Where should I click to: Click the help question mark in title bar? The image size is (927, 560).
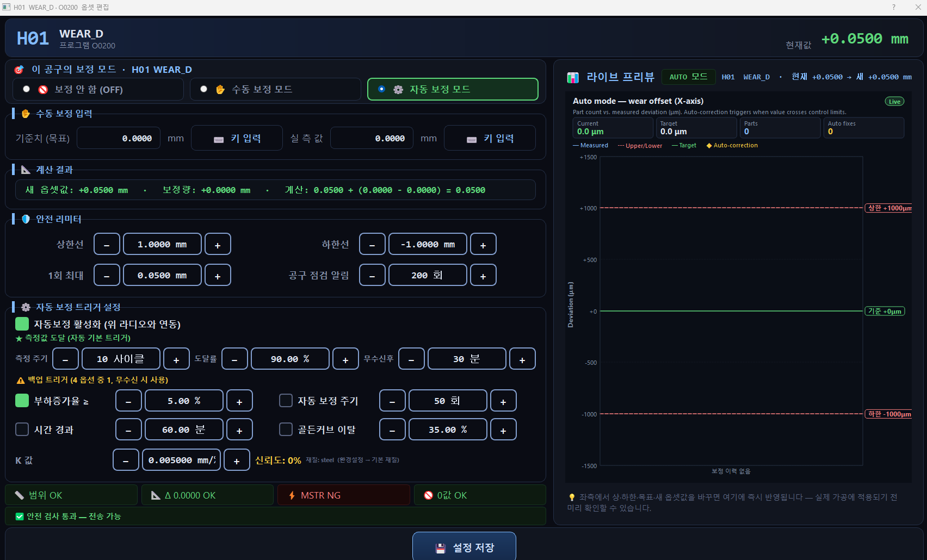(x=893, y=7)
